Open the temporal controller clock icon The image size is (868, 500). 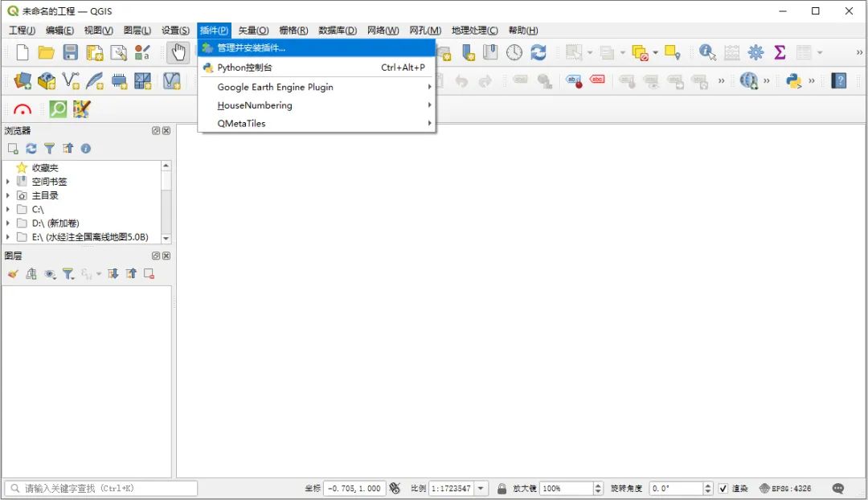pyautogui.click(x=514, y=52)
